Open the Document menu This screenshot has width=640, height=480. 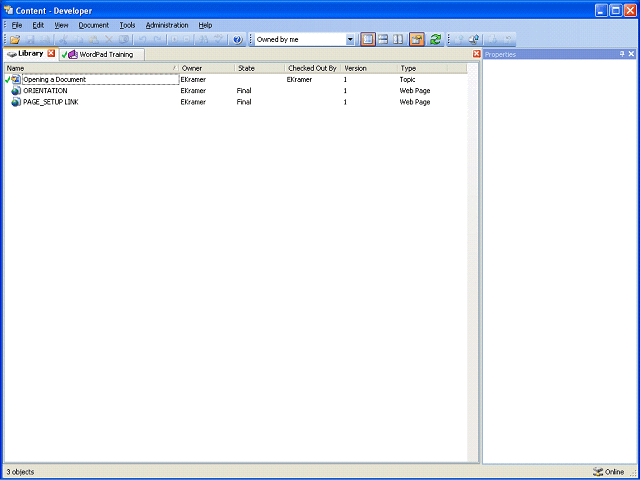click(93, 25)
